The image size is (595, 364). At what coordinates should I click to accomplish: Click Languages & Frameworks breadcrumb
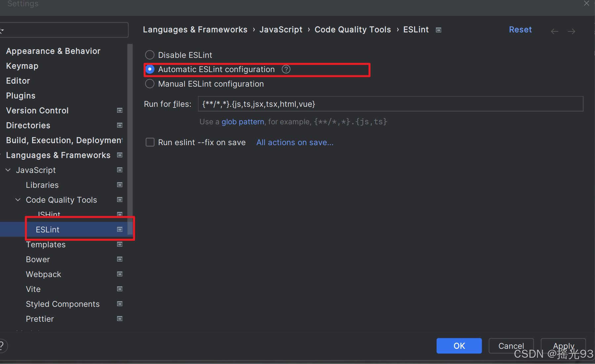pyautogui.click(x=195, y=30)
